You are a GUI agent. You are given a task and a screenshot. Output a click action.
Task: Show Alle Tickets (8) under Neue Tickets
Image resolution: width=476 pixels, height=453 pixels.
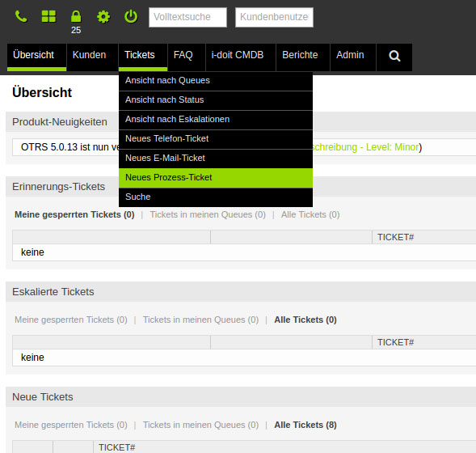click(x=305, y=425)
